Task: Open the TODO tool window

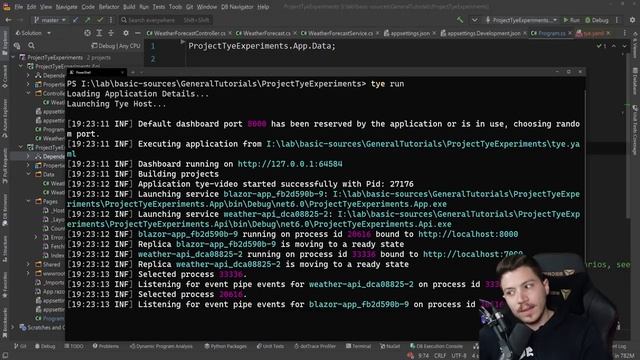Action: pos(73,346)
